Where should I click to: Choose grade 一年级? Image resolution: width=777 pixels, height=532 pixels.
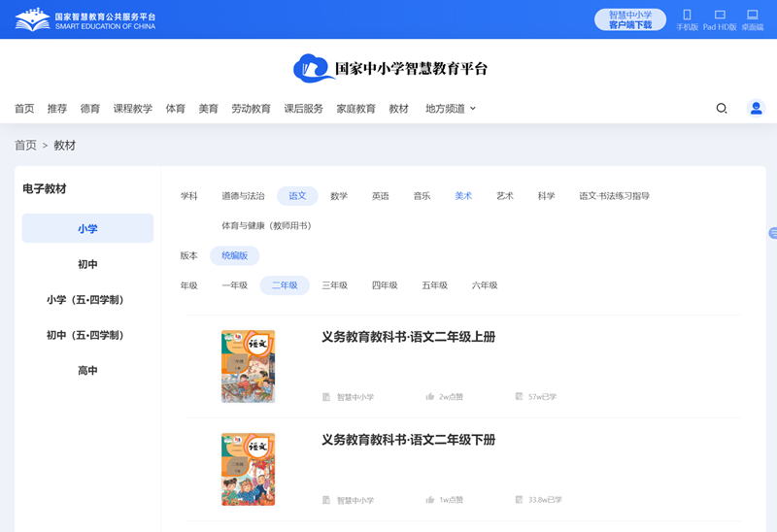point(234,285)
